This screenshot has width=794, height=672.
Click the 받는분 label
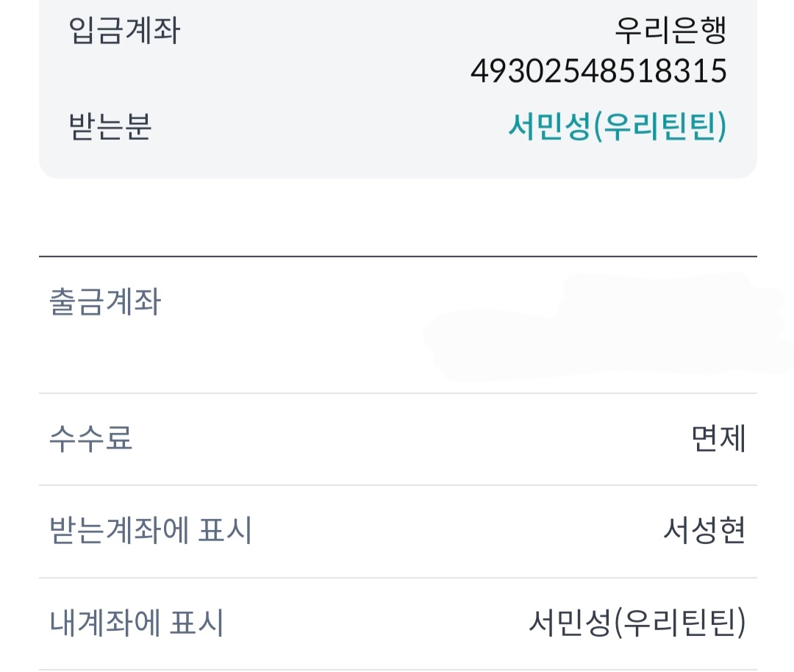[110, 126]
